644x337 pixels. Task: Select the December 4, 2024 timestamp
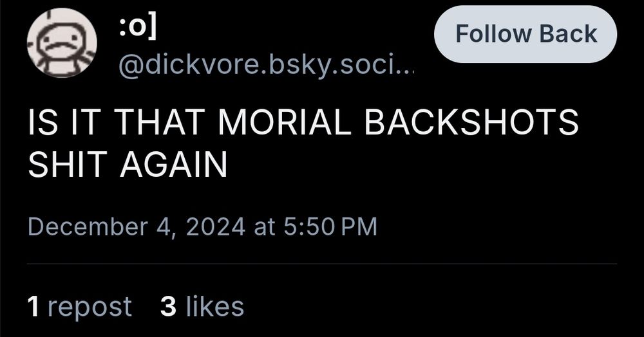(202, 227)
